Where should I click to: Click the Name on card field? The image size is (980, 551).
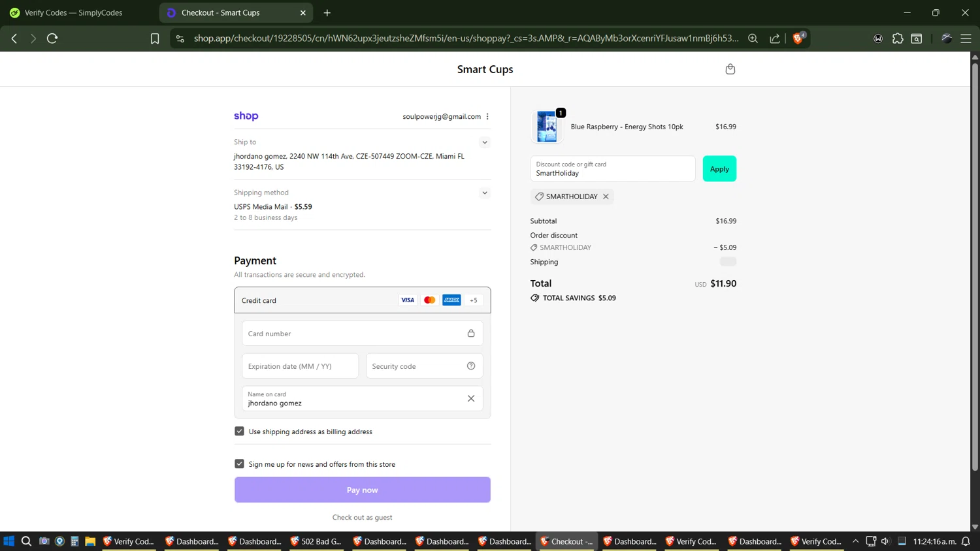coord(362,398)
